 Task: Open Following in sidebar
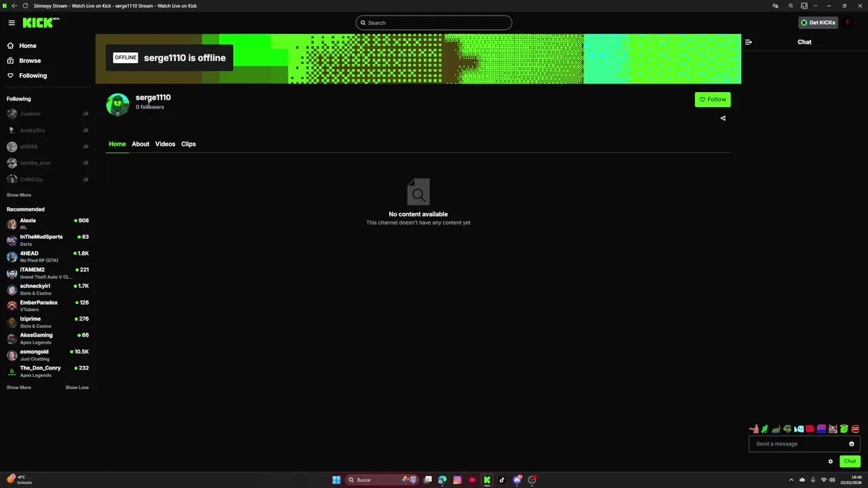pos(33,75)
